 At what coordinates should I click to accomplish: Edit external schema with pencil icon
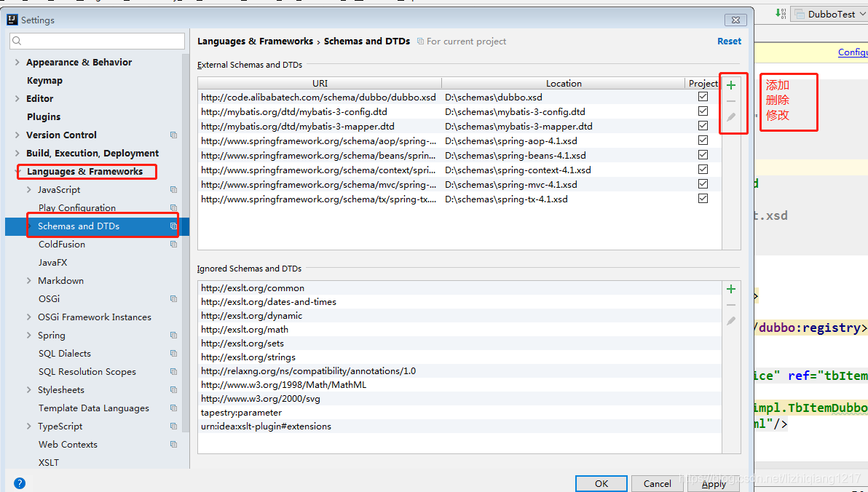(x=730, y=117)
